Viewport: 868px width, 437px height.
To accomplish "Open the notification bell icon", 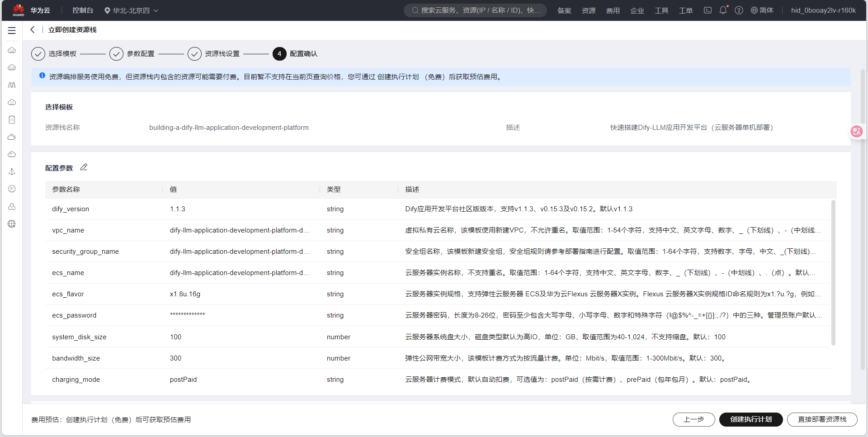I will 723,10.
